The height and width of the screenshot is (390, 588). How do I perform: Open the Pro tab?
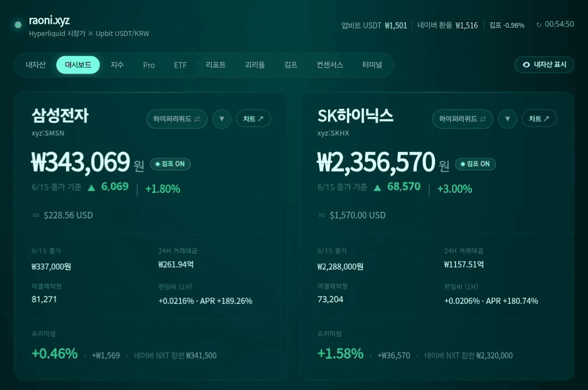pyautogui.click(x=149, y=65)
